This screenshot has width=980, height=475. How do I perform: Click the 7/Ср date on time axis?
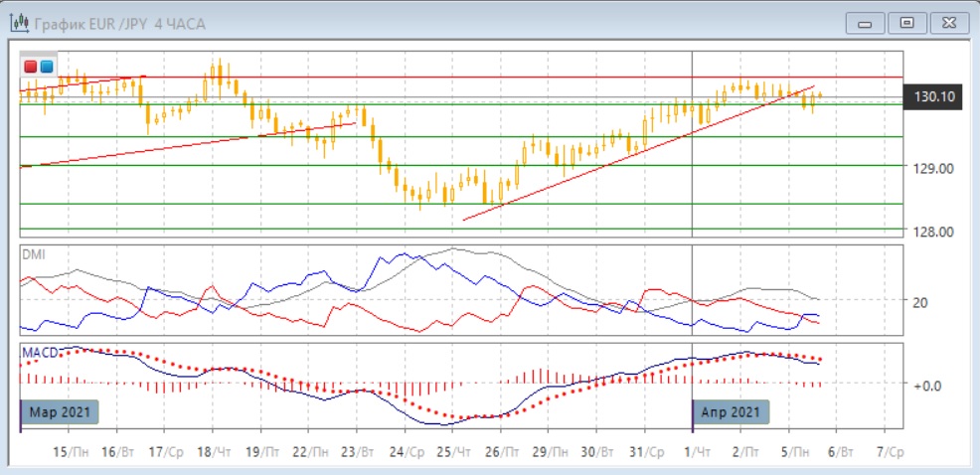click(x=887, y=451)
